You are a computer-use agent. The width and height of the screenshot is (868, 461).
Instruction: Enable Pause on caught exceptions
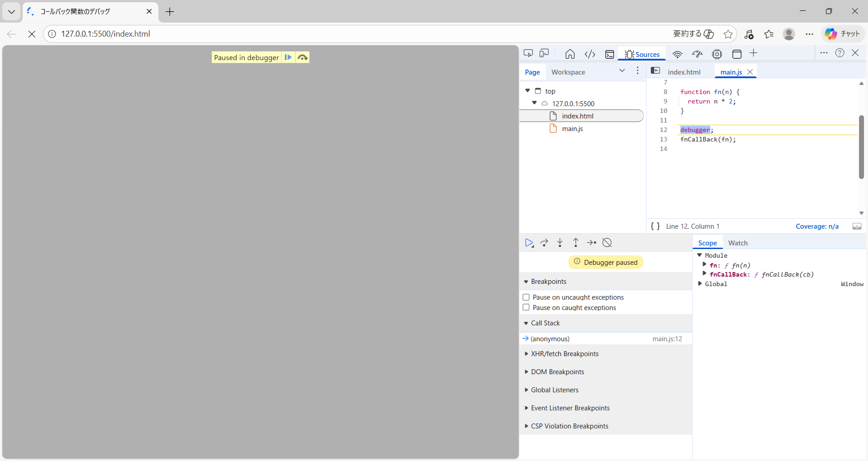point(526,308)
